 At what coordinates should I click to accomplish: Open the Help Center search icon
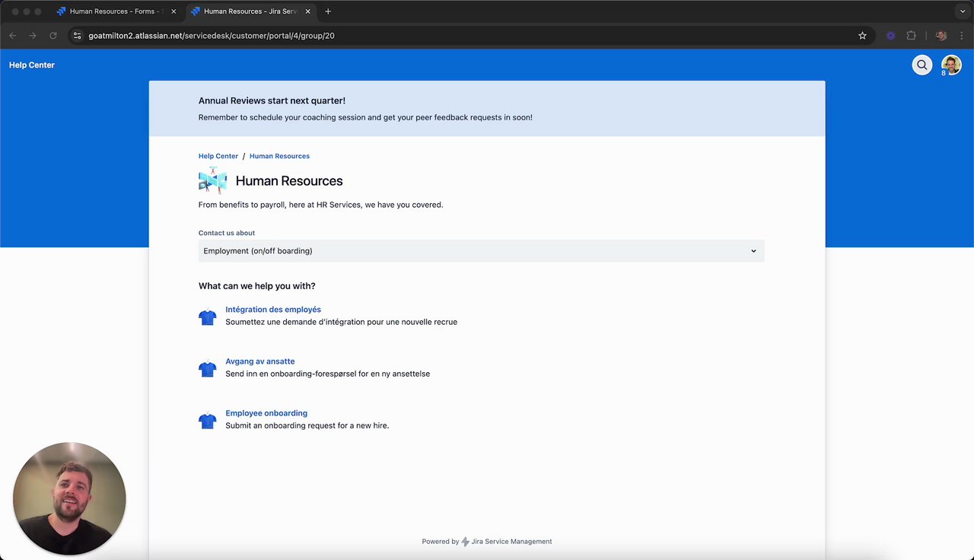(921, 65)
